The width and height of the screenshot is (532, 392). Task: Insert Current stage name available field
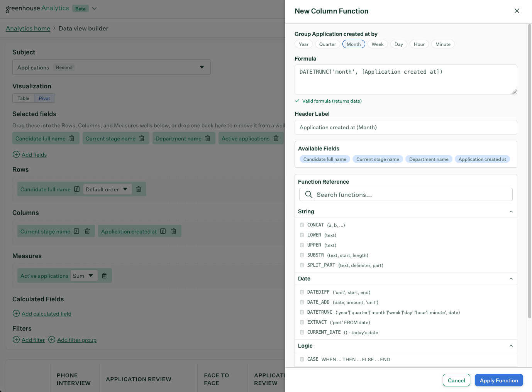(x=378, y=159)
